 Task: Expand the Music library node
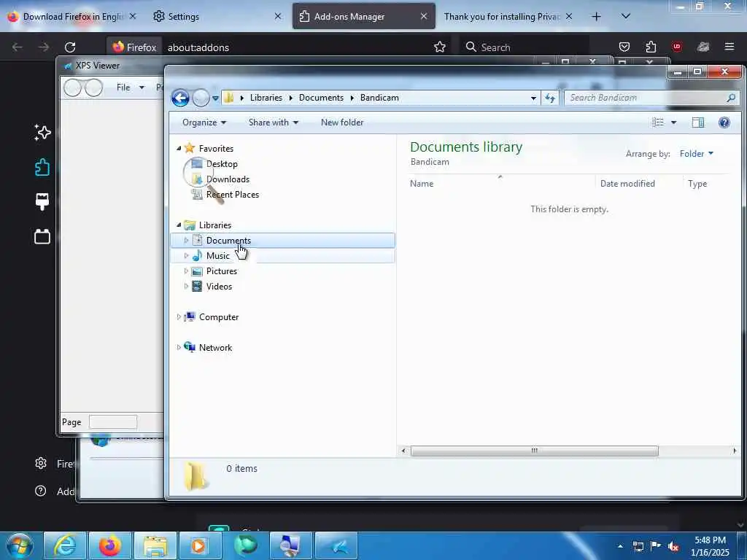point(186,256)
